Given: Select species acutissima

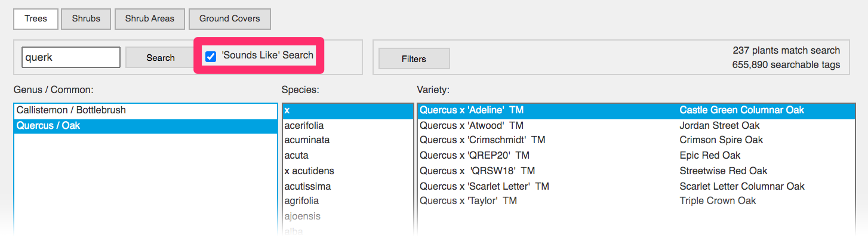Looking at the screenshot, I should (x=307, y=186).
